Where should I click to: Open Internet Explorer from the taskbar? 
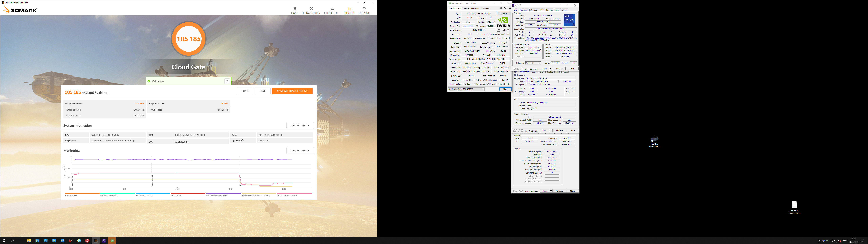coord(79,241)
